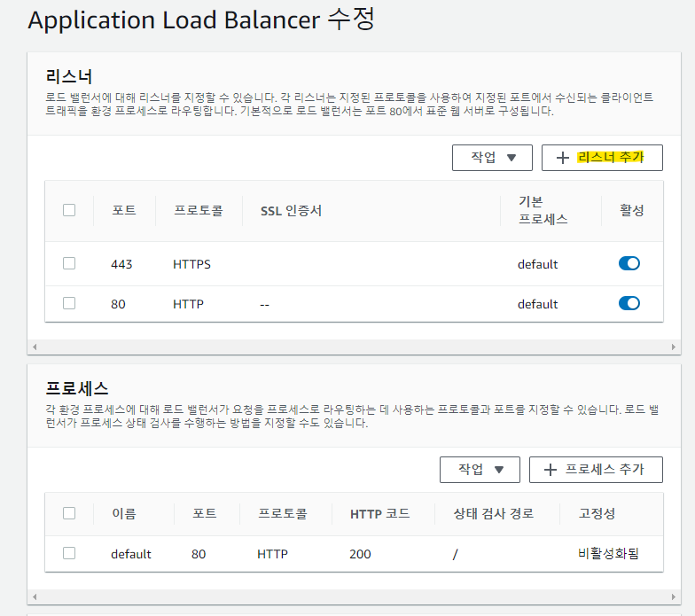The image size is (695, 616).
Task: Click the 이름 column header
Action: click(124, 513)
